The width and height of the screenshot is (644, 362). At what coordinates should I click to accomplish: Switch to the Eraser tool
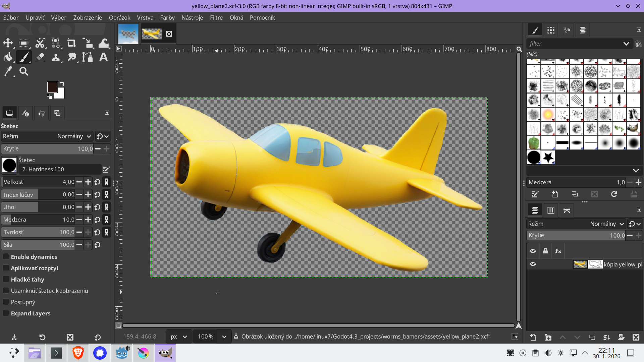(40, 57)
